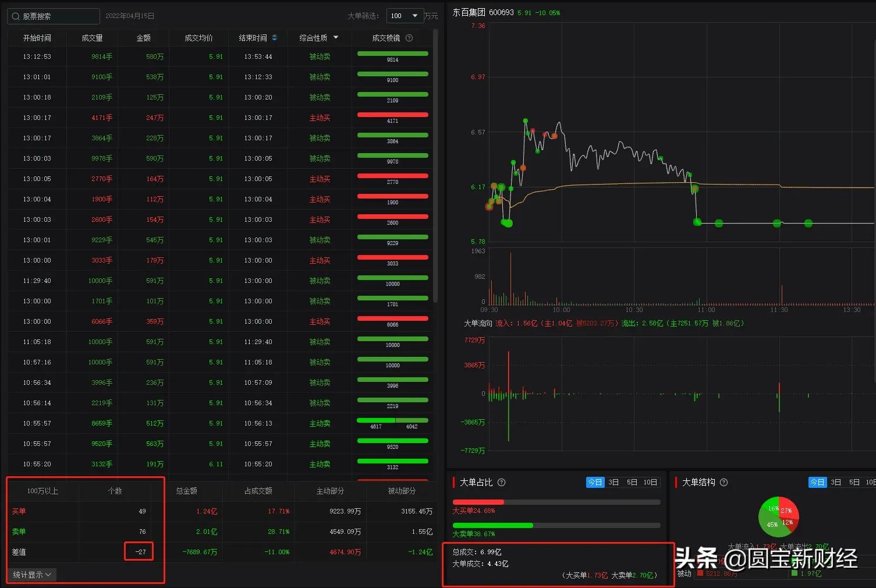Click the end time 13:12:33
The width and height of the screenshot is (876, 588).
click(258, 77)
